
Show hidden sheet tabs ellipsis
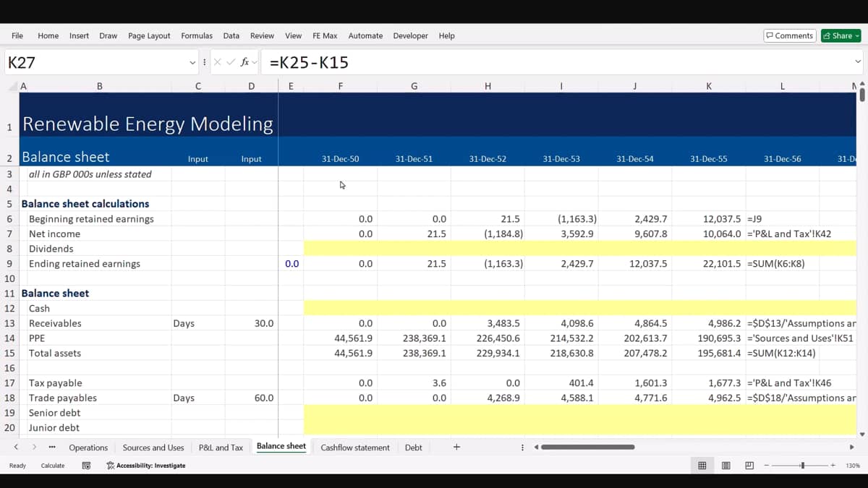coord(52,448)
